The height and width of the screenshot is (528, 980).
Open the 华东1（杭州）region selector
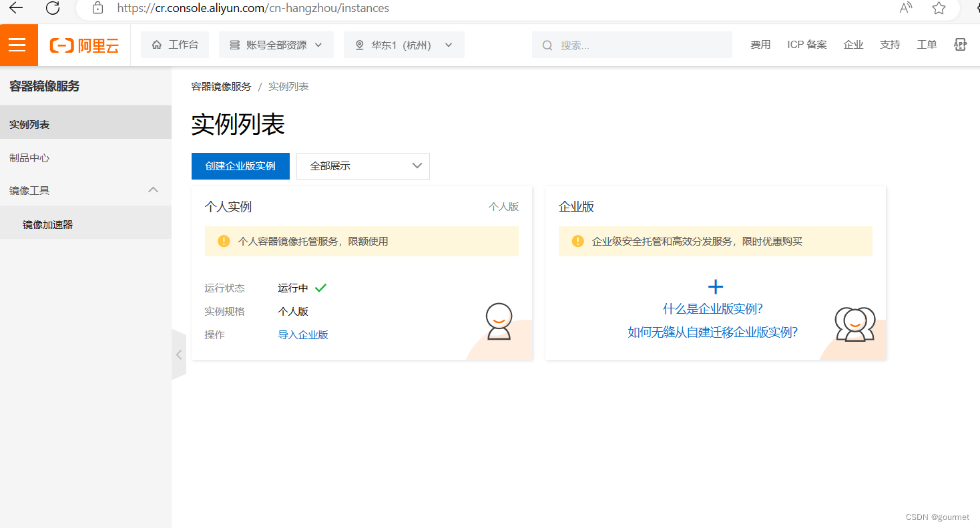click(x=403, y=45)
